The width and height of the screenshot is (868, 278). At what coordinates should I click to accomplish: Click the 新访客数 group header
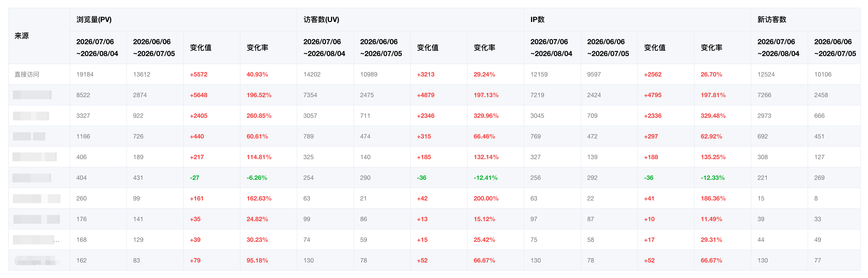[x=772, y=20]
